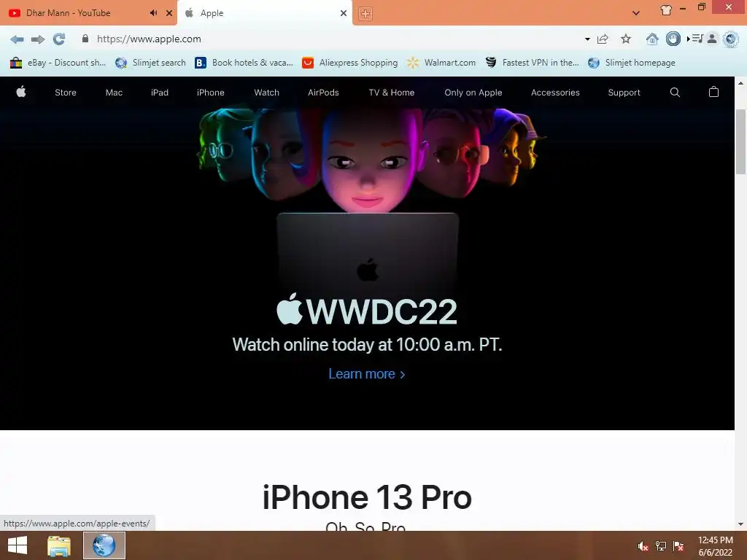The height and width of the screenshot is (560, 747).
Task: Click the page vertical scrollbar thumb
Action: pyautogui.click(x=741, y=142)
